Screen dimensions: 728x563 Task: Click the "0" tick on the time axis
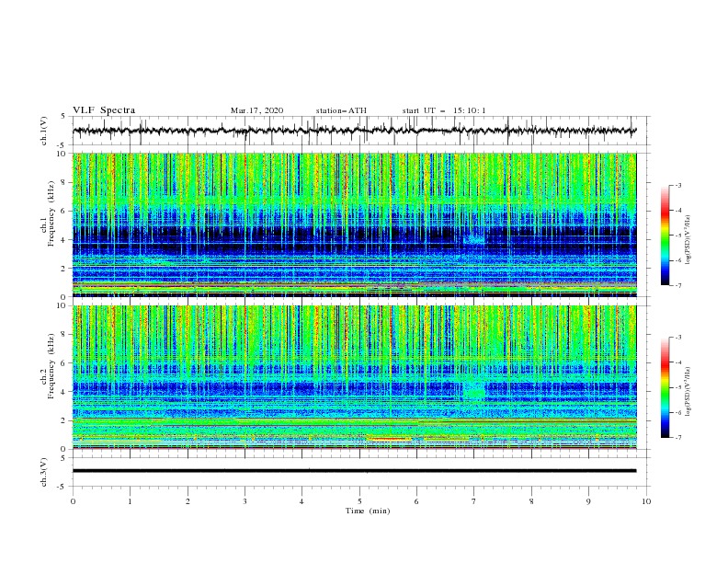coord(73,501)
